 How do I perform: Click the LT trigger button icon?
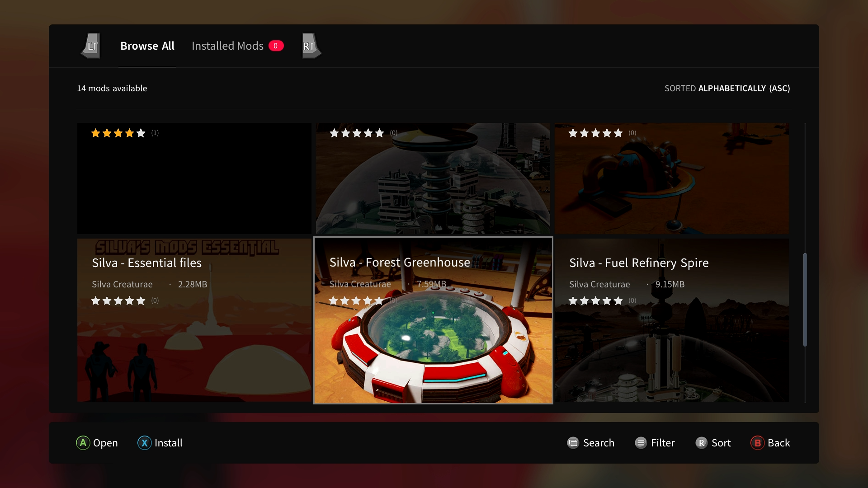point(91,45)
